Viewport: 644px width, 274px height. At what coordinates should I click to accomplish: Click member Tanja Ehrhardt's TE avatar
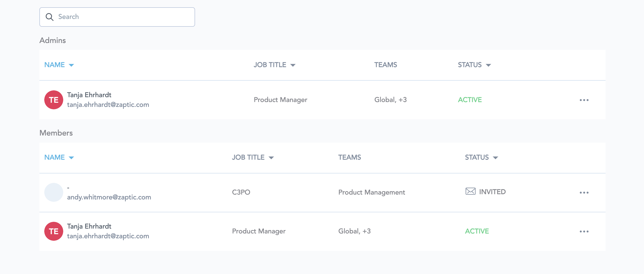[x=54, y=231]
